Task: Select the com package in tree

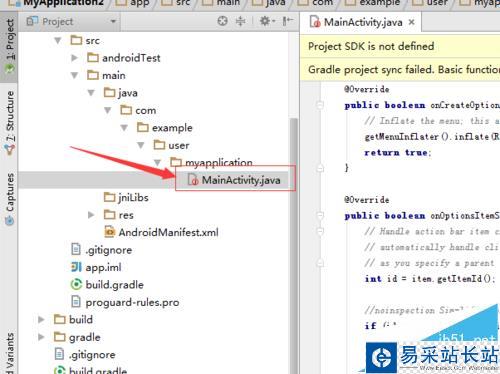Action: pyautogui.click(x=145, y=111)
